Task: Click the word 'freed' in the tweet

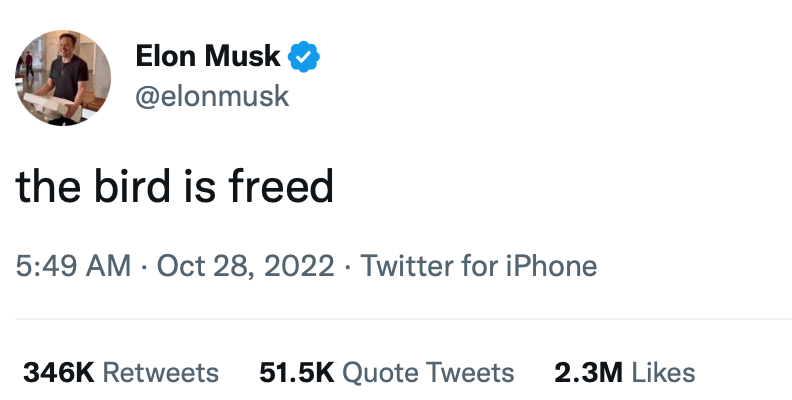Action: coord(281,186)
